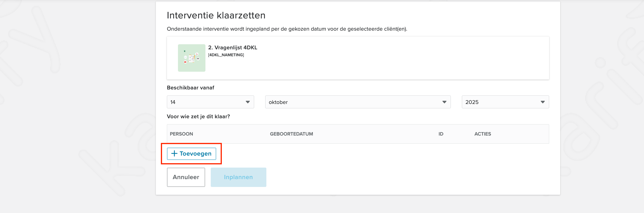Expand the day dropdown arrow next to 14

[x=247, y=102]
